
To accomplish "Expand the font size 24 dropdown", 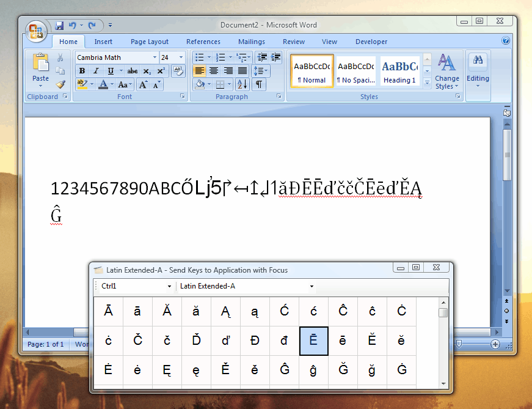I will pos(181,57).
